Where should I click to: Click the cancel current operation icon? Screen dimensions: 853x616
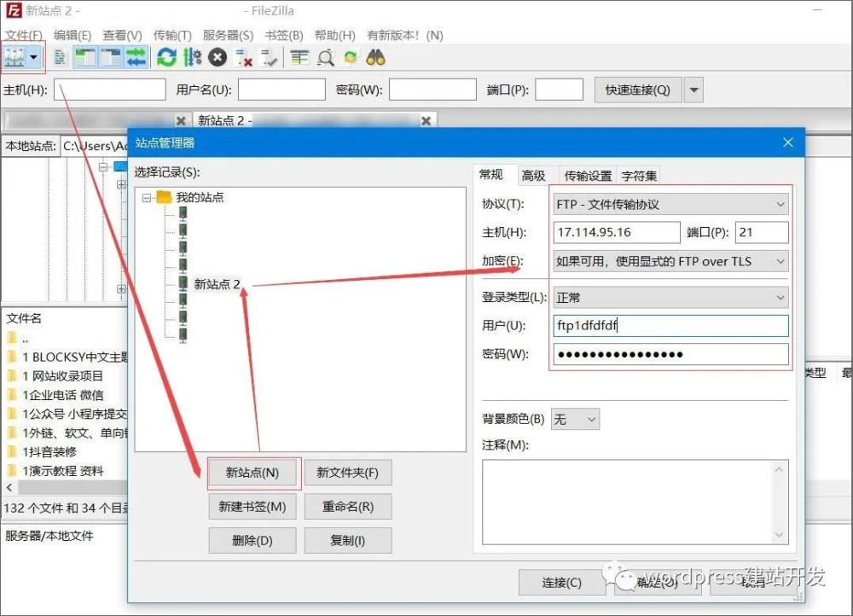coord(217,57)
